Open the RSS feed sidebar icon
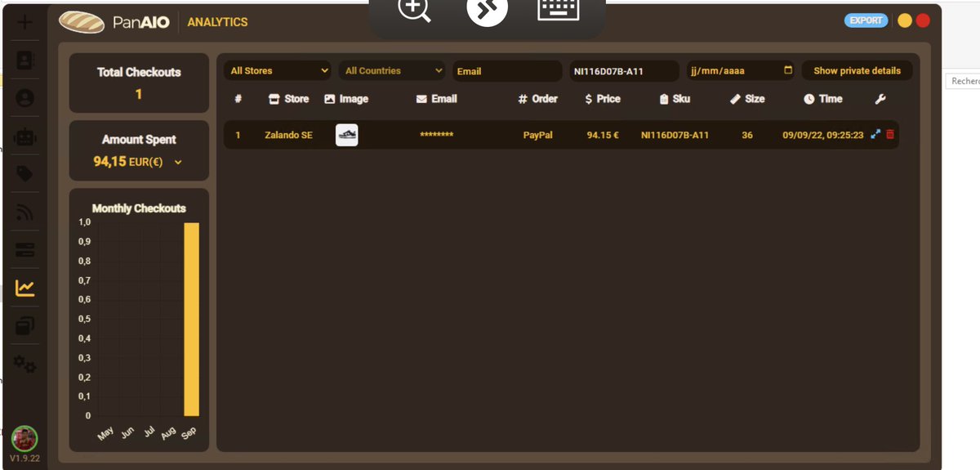980x470 pixels. click(25, 213)
